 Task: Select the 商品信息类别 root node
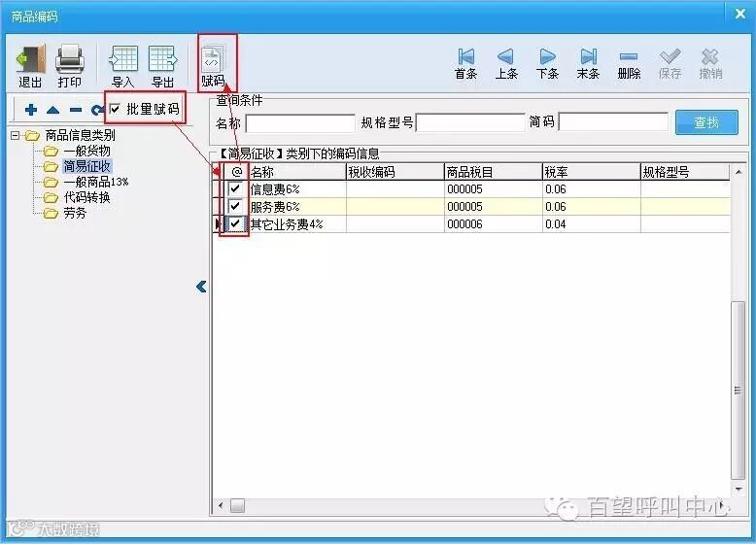coord(80,135)
